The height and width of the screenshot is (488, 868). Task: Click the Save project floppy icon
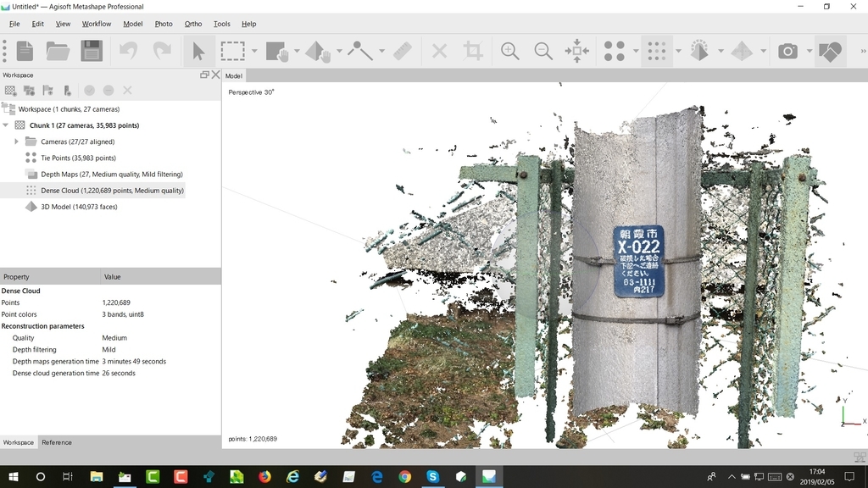(x=92, y=51)
